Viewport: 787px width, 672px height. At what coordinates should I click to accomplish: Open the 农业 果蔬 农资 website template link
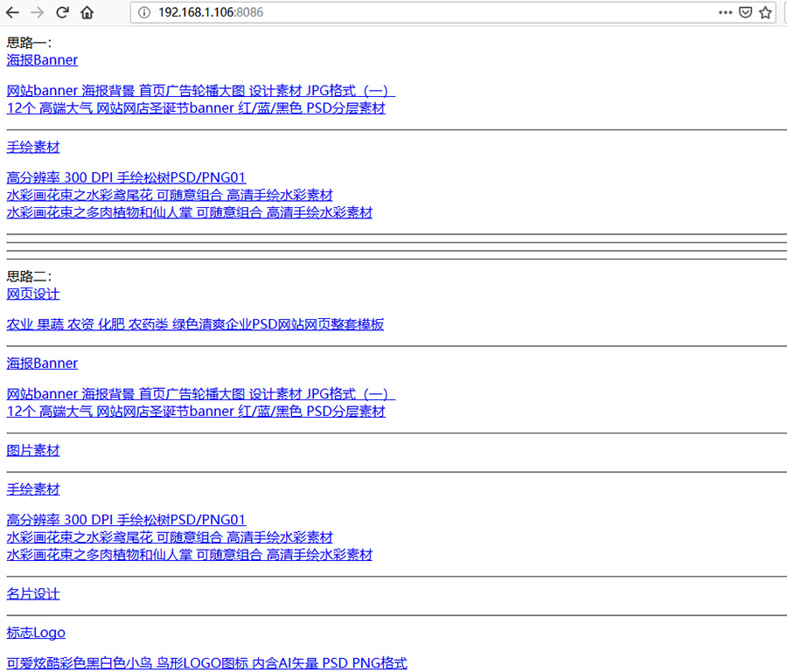pos(195,324)
